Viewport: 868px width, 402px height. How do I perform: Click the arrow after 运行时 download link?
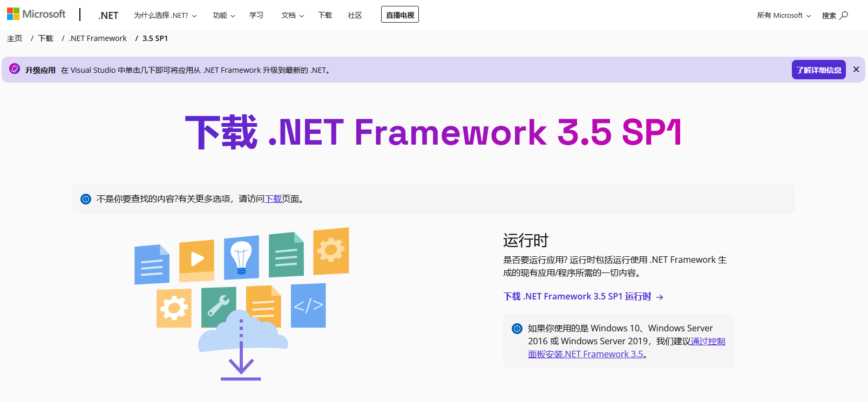660,297
